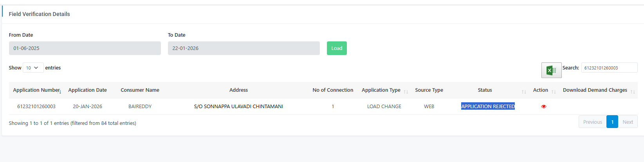Sort by Download Demand Charges arrows

[x=633, y=92]
